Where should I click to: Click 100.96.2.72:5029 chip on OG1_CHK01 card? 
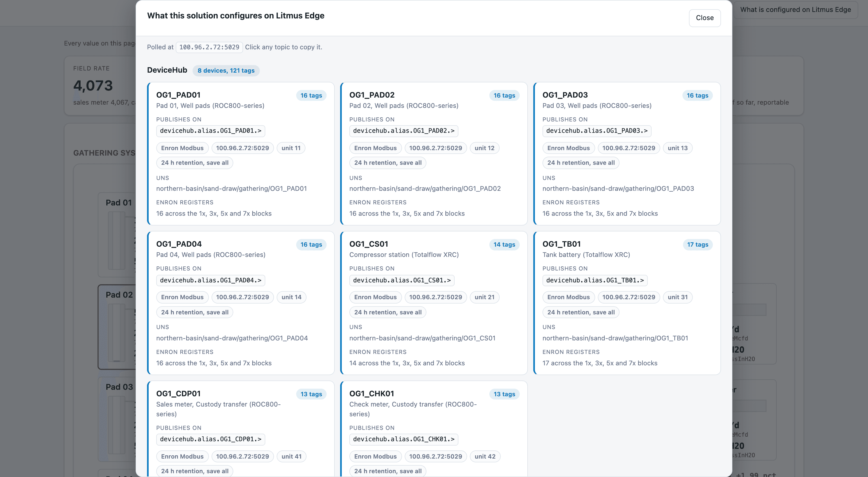click(435, 456)
